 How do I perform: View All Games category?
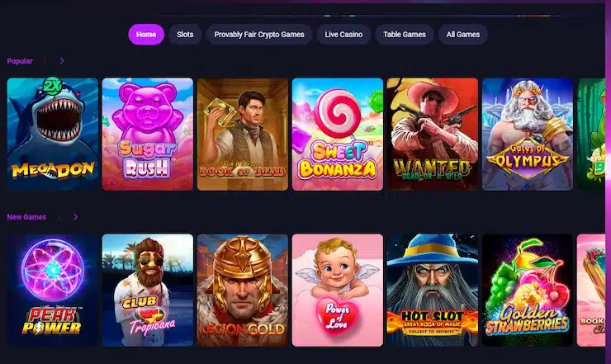(x=463, y=35)
